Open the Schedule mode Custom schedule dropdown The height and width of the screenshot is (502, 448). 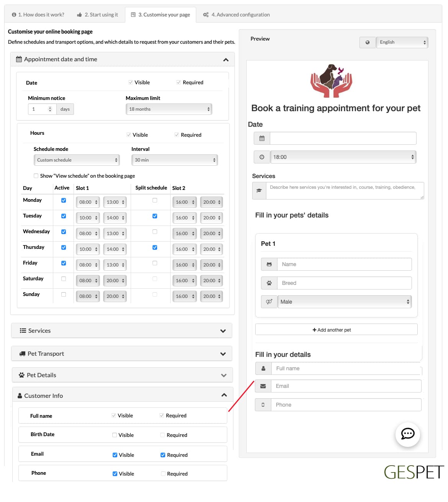coord(77,160)
